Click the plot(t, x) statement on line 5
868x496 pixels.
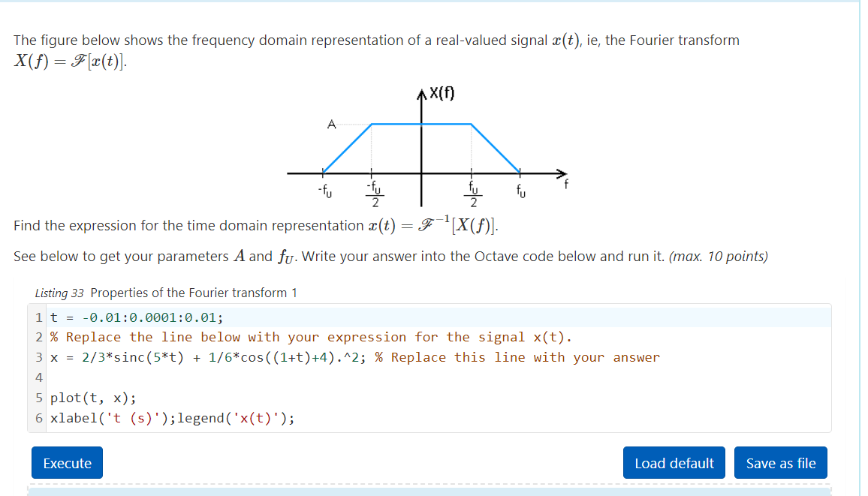coord(92,398)
